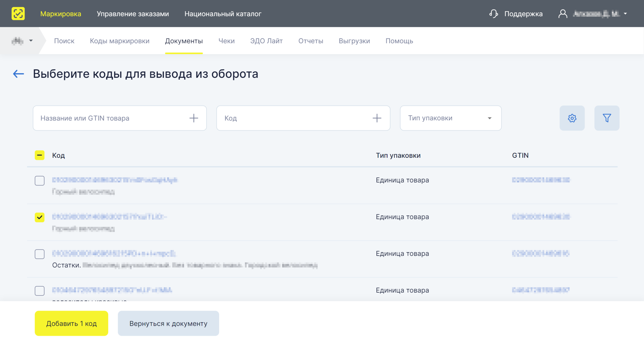Go back using the blue arrow icon
The width and height of the screenshot is (644, 345).
[x=18, y=74]
